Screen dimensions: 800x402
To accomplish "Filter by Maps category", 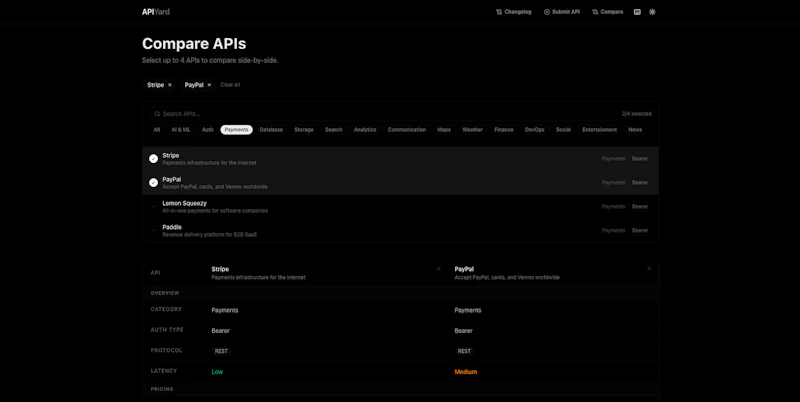I will click(444, 130).
